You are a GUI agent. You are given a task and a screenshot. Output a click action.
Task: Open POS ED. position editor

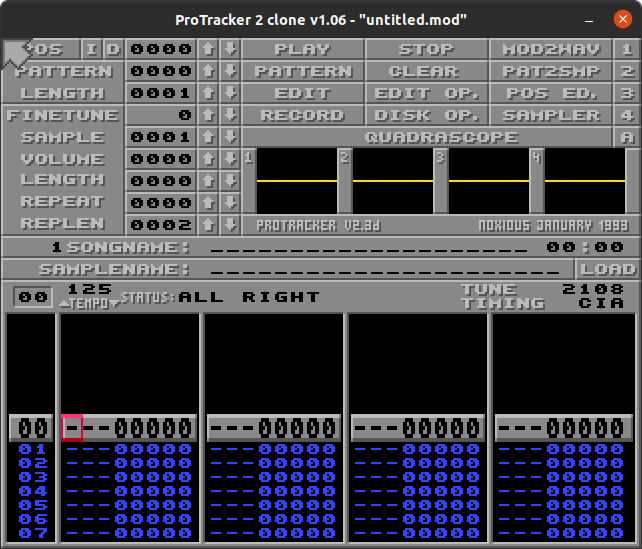[x=551, y=93]
